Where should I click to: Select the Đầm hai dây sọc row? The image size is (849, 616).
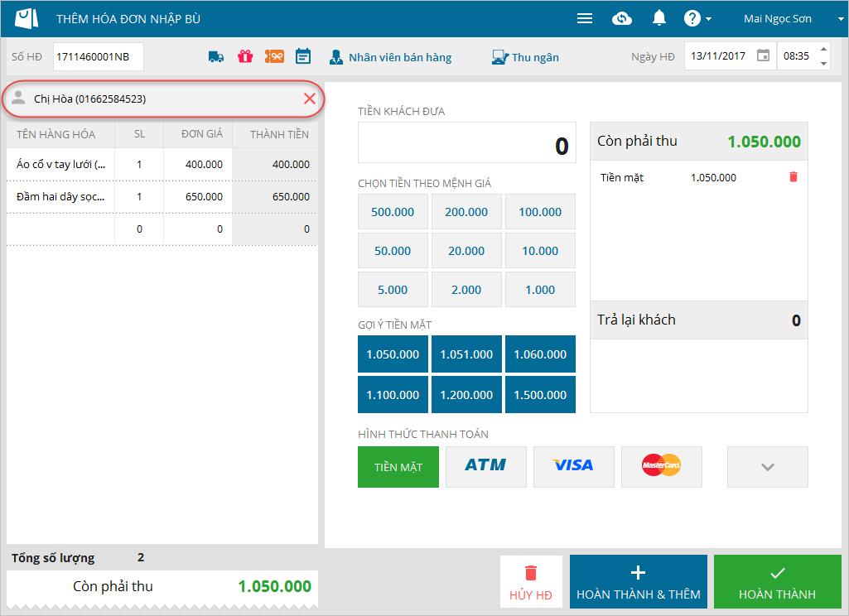coord(162,196)
